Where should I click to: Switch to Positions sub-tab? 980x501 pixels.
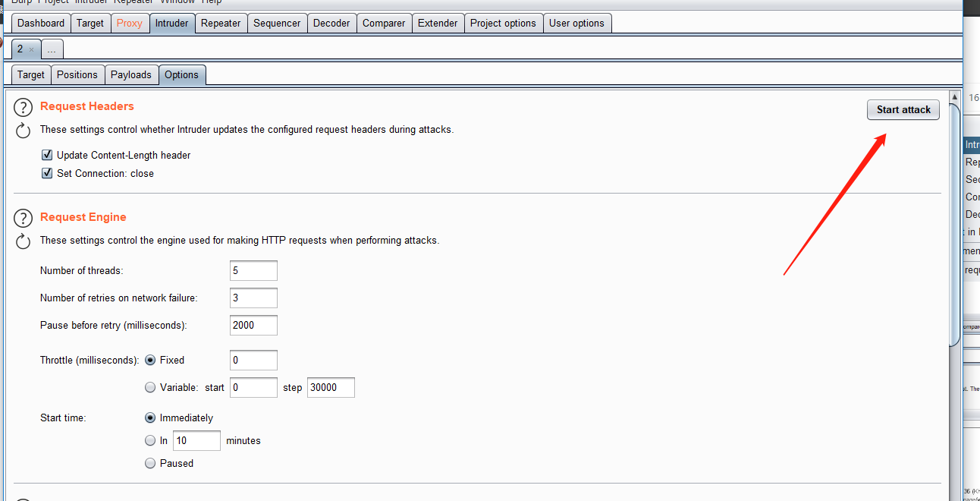77,74
